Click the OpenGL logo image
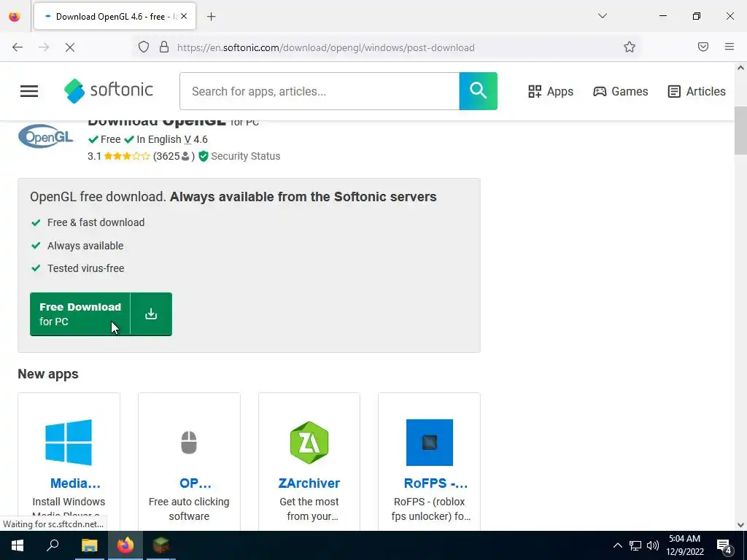The width and height of the screenshot is (747, 560). 46,136
